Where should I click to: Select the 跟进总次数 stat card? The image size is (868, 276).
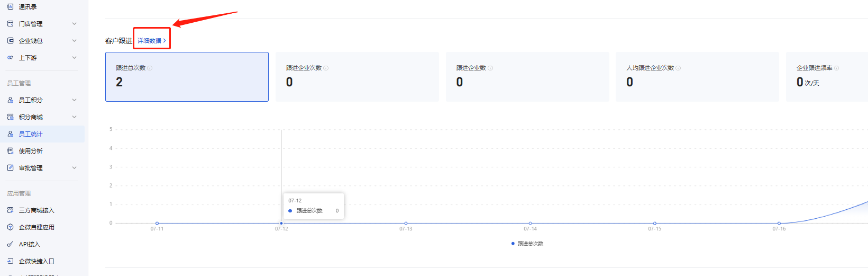click(187, 77)
